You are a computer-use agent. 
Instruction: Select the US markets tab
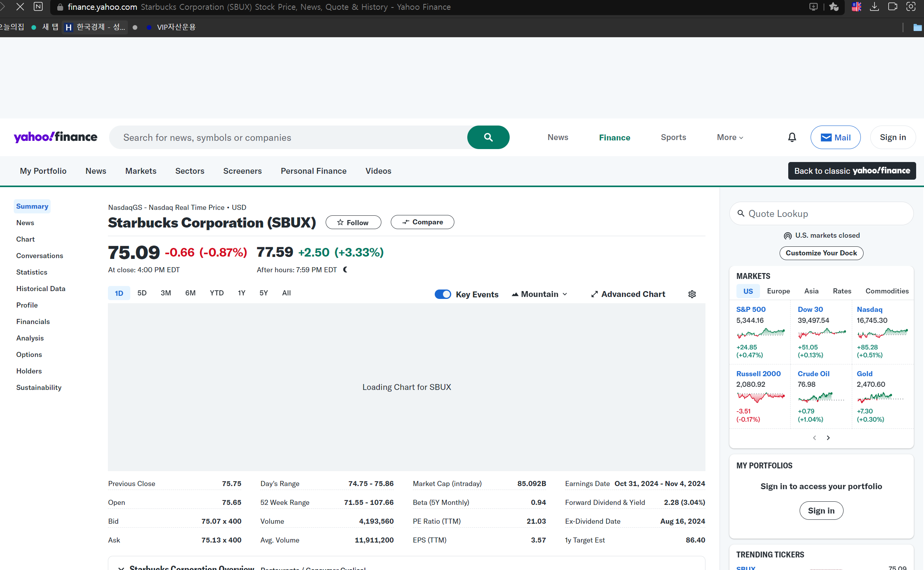tap(748, 291)
